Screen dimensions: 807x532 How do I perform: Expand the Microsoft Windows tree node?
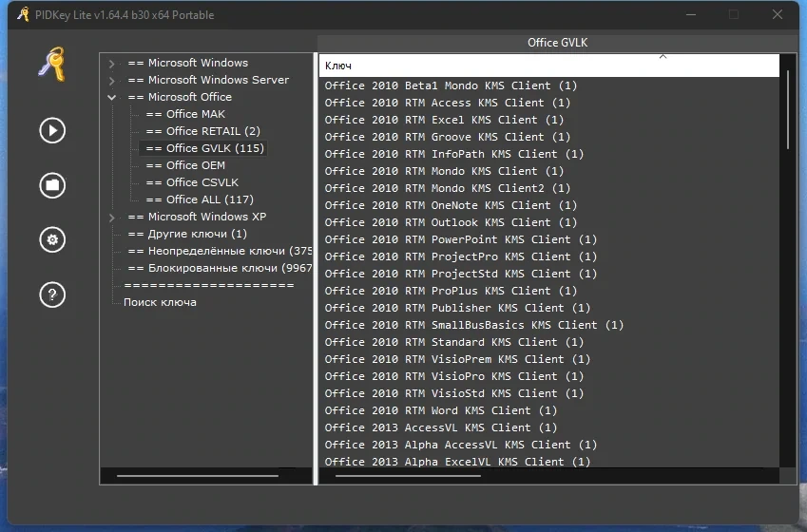[111, 64]
